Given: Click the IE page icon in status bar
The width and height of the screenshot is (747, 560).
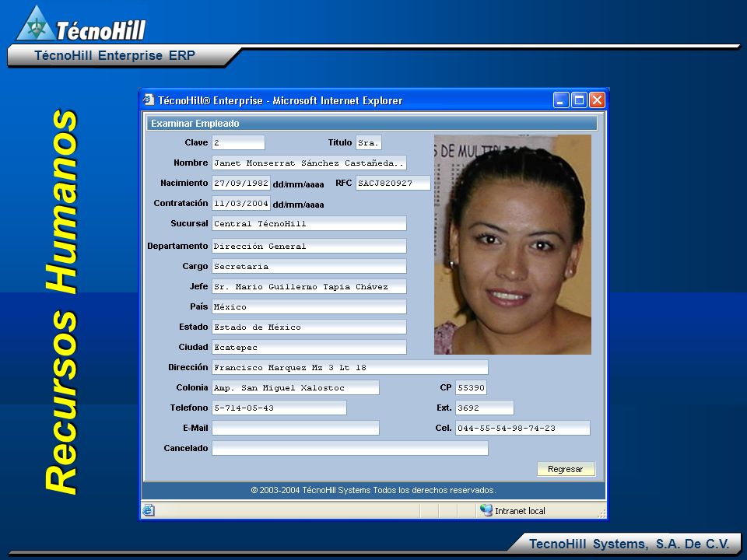Looking at the screenshot, I should point(149,510).
